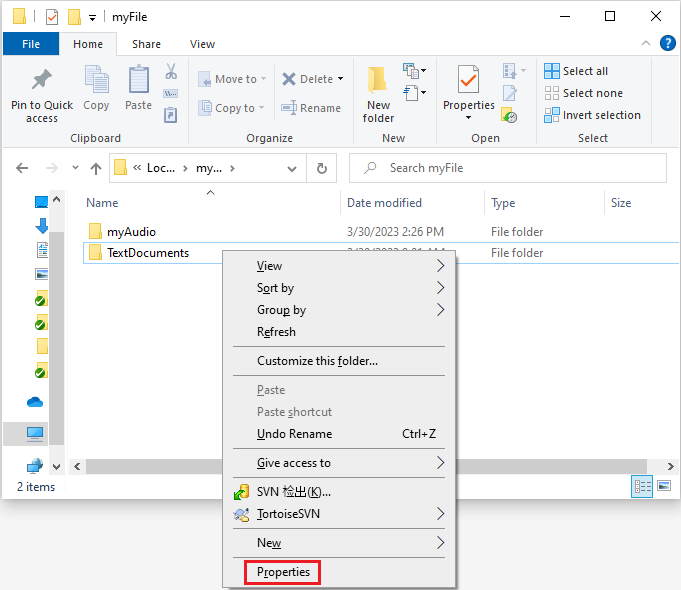Customize Quick Access Toolbar dropdown

pos(92,18)
